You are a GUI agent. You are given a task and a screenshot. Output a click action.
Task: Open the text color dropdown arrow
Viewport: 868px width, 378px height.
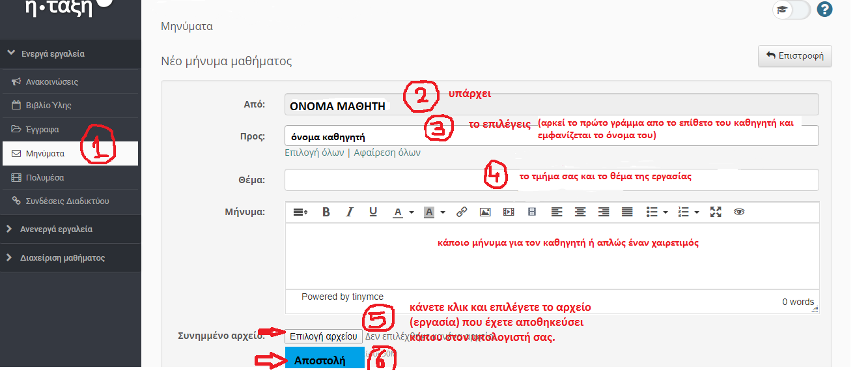[x=412, y=212]
